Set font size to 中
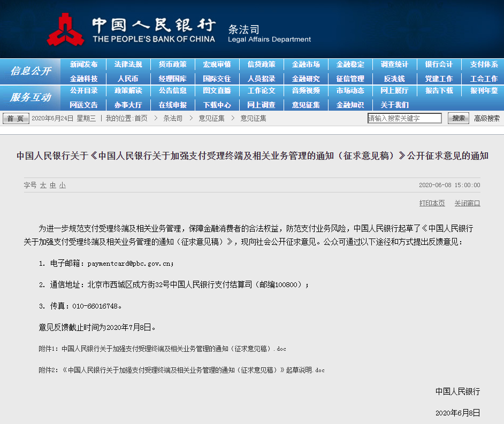This screenshot has width=504, height=424. point(53,186)
